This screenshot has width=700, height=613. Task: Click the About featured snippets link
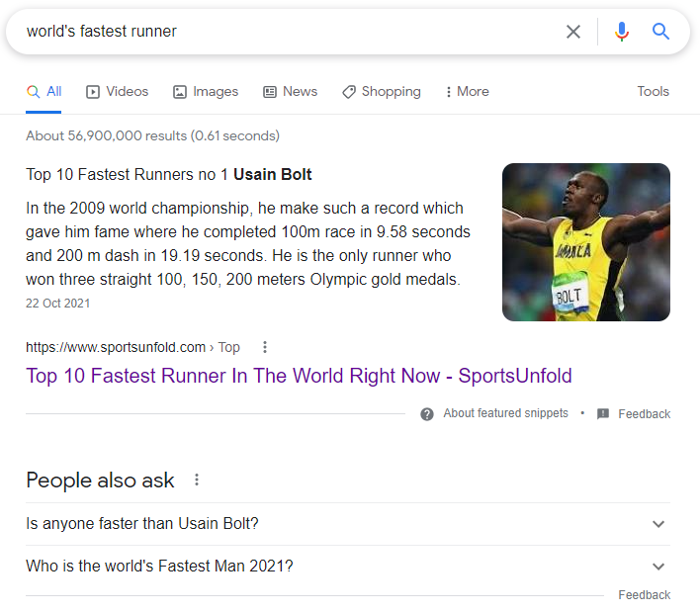[505, 413]
